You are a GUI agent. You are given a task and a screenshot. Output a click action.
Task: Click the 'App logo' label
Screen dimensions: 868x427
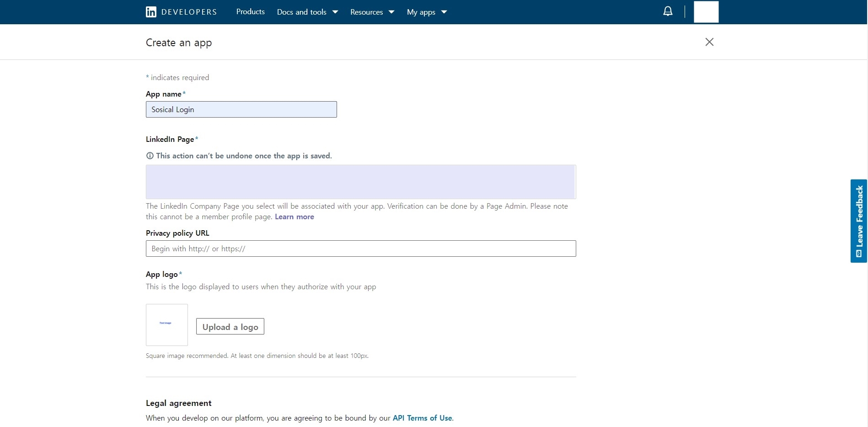pyautogui.click(x=161, y=274)
